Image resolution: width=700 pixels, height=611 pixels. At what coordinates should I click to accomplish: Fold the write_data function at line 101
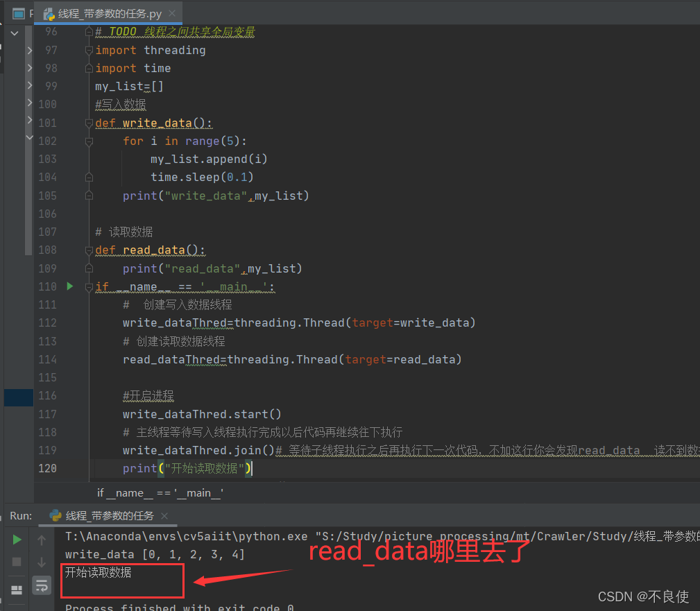tap(89, 123)
